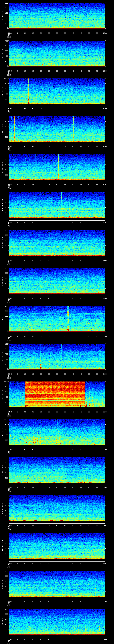114x644 pixels.
Task: Click the 27:00 end time label
Action: pyautogui.click(x=105, y=487)
